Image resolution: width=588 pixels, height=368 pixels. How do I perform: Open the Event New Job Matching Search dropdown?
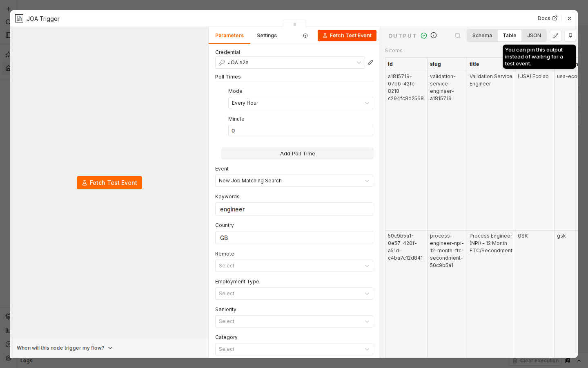(x=294, y=181)
